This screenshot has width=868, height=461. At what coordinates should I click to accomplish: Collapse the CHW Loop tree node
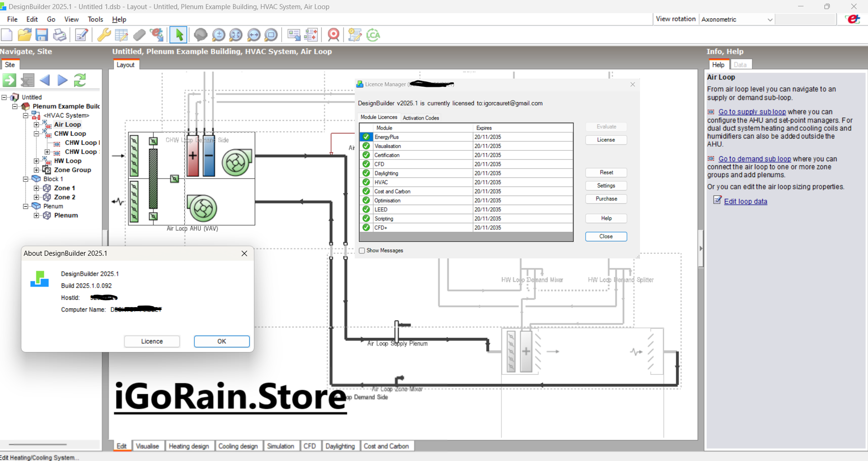(36, 134)
